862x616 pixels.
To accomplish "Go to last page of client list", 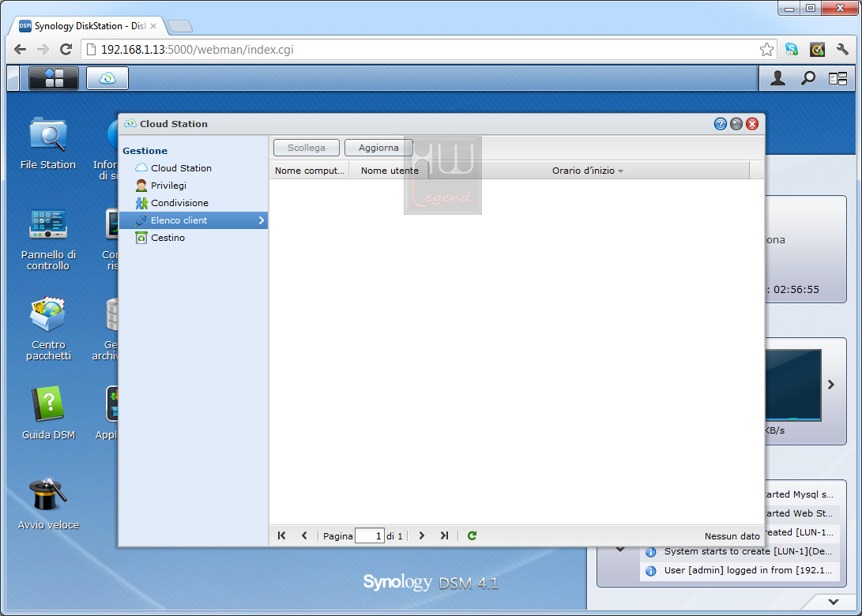I will click(444, 535).
